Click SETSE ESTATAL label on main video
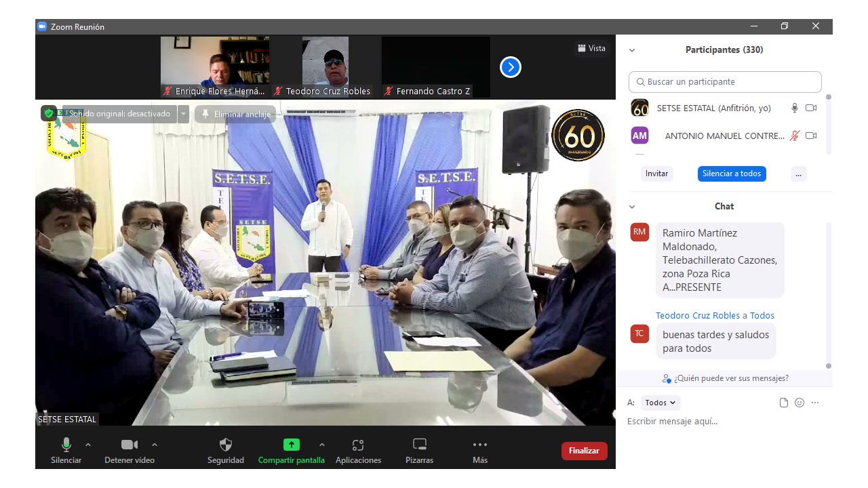 [x=67, y=420]
